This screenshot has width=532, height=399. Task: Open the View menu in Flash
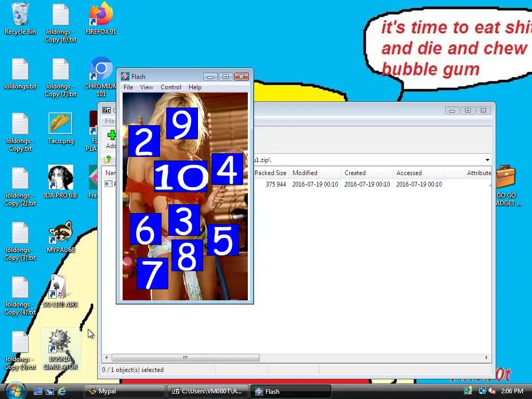click(x=147, y=87)
